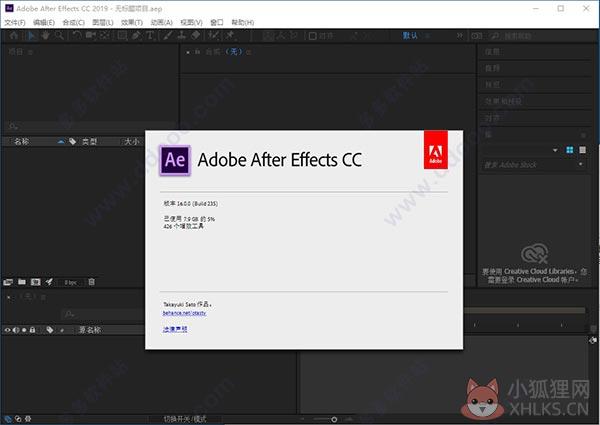Image resolution: width=600 pixels, height=425 pixels.
Task: Open the behance.net link in About dialog
Action: point(184,313)
